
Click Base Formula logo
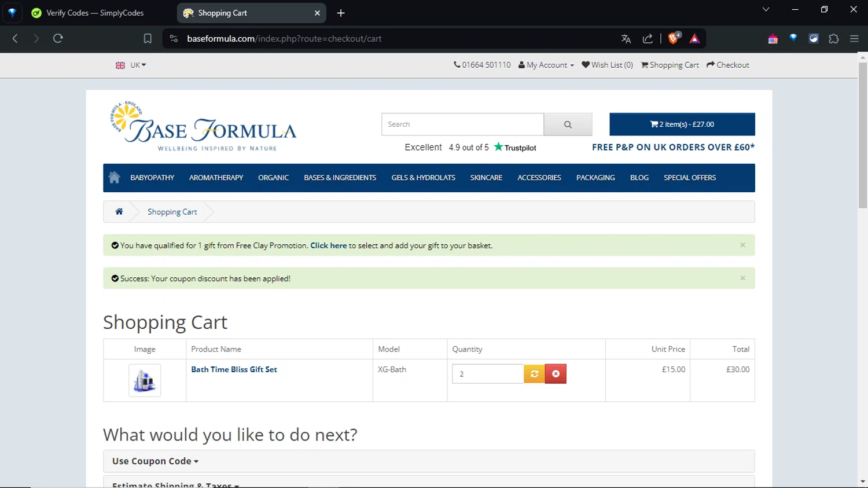(203, 126)
